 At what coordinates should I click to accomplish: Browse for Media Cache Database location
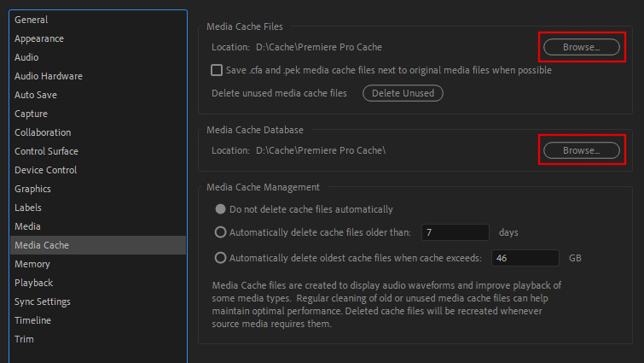coord(581,150)
